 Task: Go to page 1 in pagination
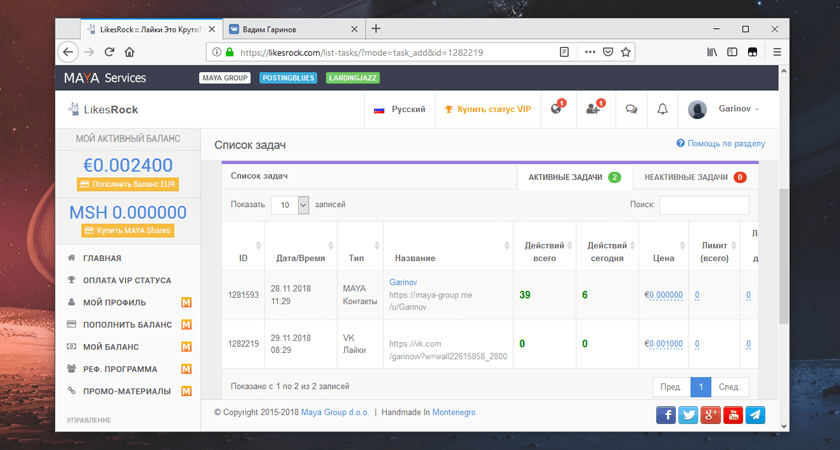(x=701, y=387)
